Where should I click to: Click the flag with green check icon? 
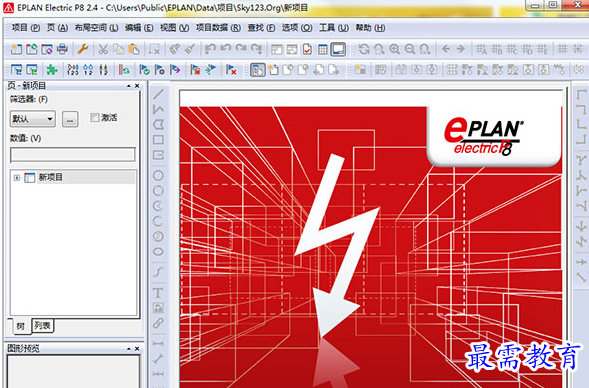click(145, 69)
